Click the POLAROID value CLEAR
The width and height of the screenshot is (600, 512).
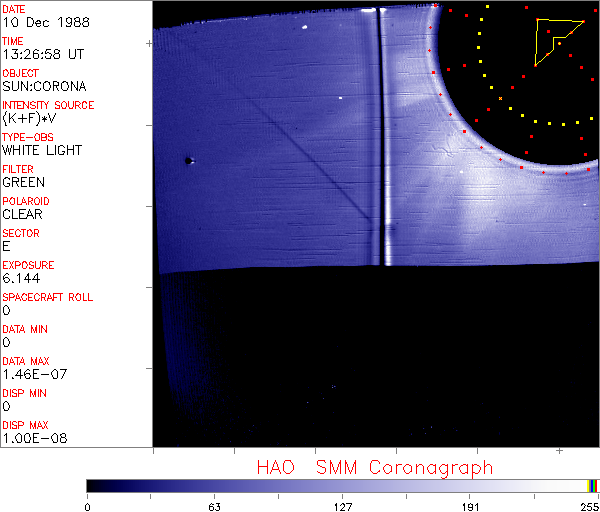click(x=22, y=214)
